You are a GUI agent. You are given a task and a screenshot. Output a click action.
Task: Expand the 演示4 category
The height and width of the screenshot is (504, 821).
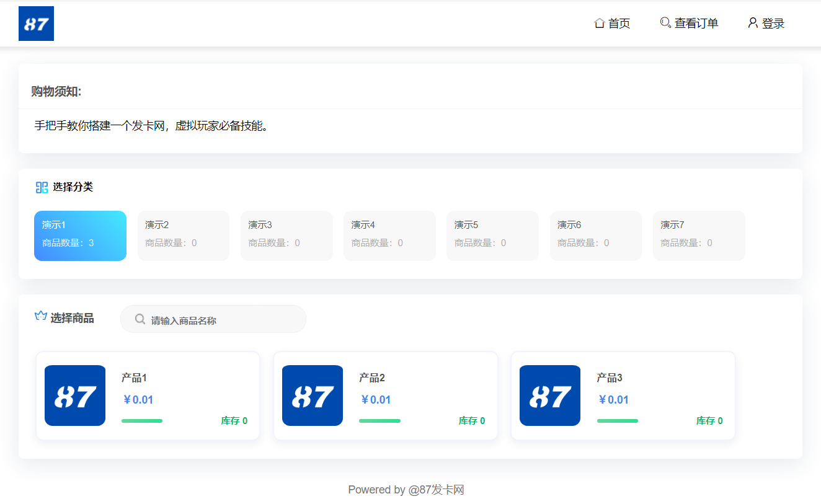click(x=389, y=236)
